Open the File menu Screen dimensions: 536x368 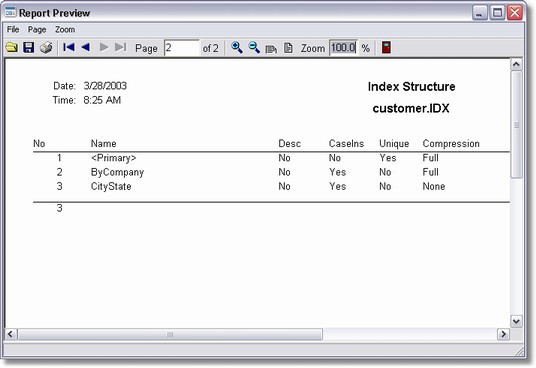click(13, 29)
